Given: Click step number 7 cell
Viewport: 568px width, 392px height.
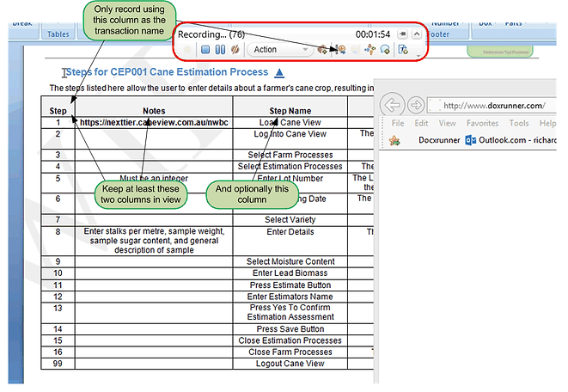Looking at the screenshot, I should point(58,220).
